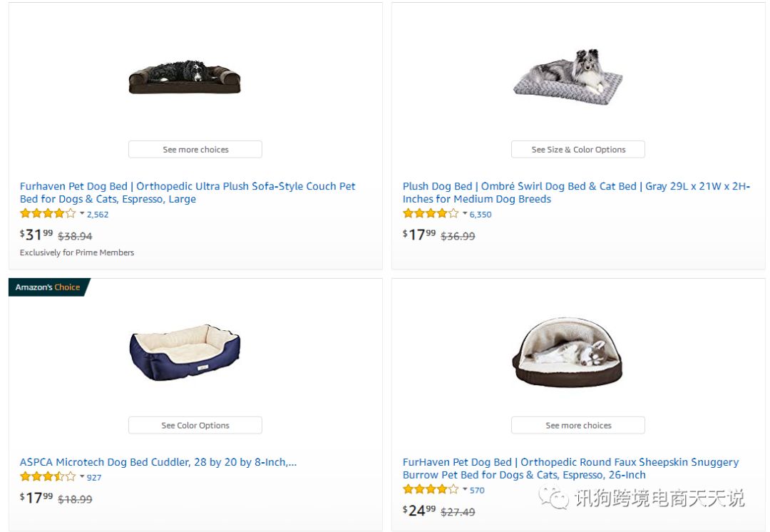The width and height of the screenshot is (770, 532).
Task: Click the $24.99 price of Snuggery bed
Action: click(419, 511)
